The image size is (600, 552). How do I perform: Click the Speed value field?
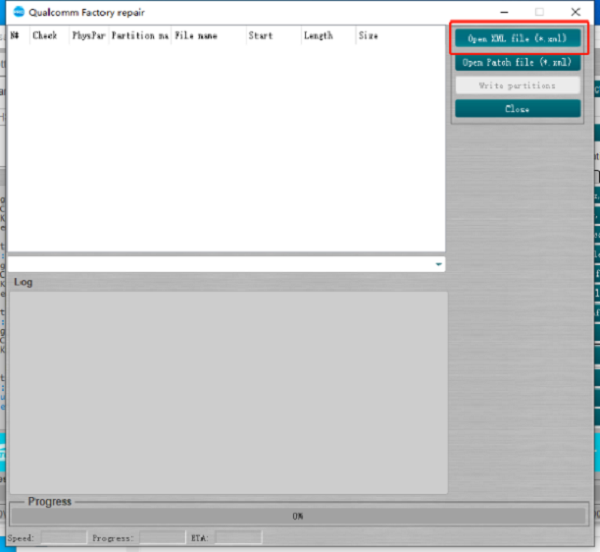[64, 537]
